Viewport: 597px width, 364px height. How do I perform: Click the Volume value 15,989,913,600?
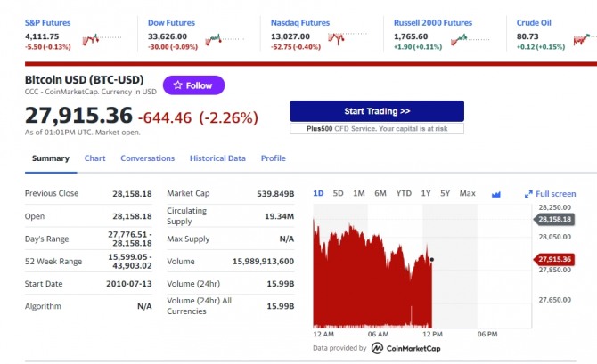pyautogui.click(x=263, y=262)
